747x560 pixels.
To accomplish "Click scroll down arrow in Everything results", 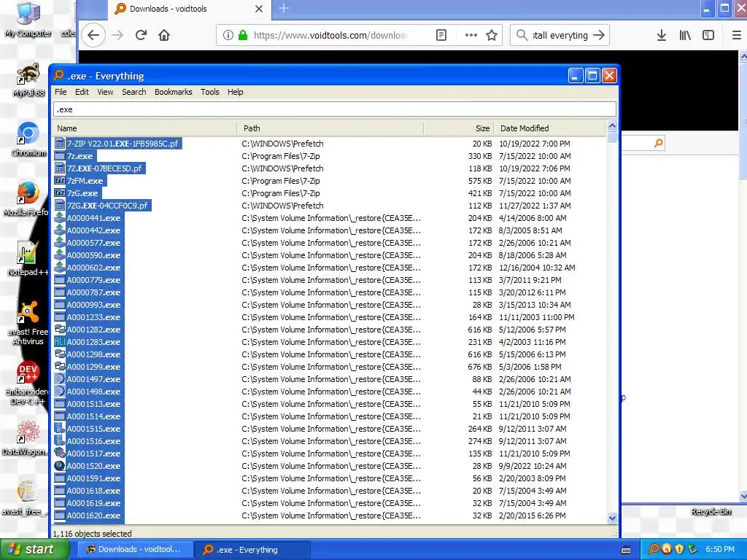I will click(x=612, y=518).
